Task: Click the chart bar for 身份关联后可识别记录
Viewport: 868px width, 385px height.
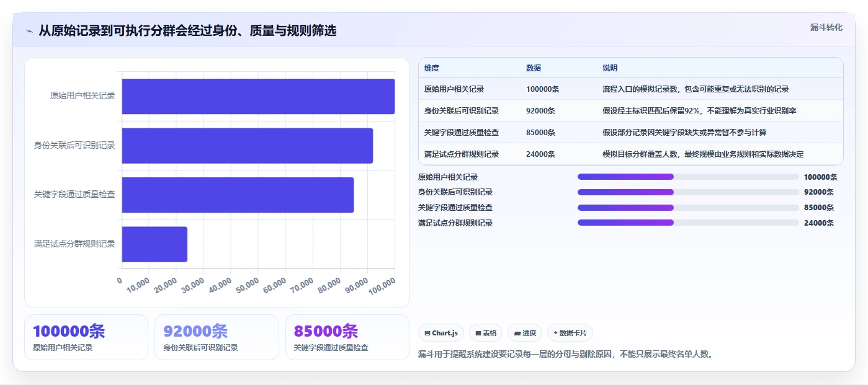Action: point(247,146)
